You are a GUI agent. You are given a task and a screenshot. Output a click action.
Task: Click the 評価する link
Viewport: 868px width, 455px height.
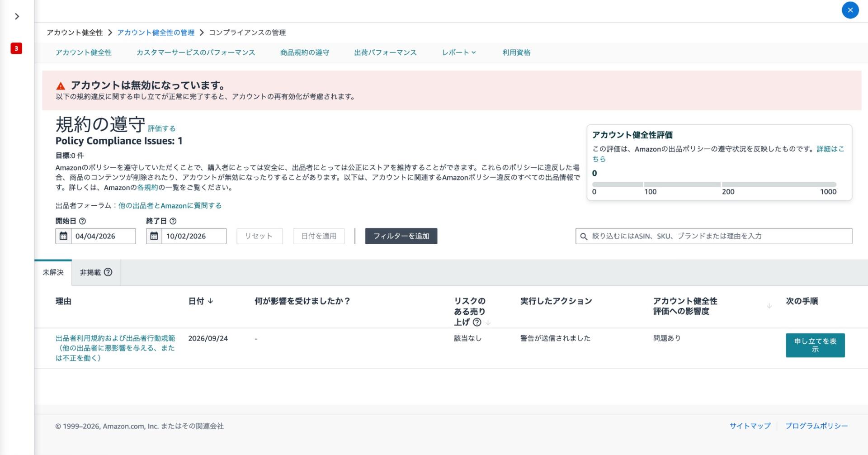tap(161, 128)
